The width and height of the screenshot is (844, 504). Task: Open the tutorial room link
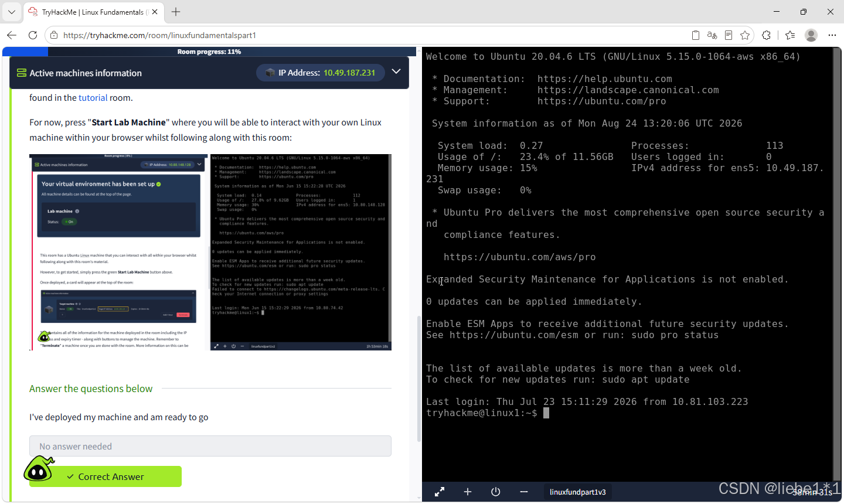[x=93, y=98]
